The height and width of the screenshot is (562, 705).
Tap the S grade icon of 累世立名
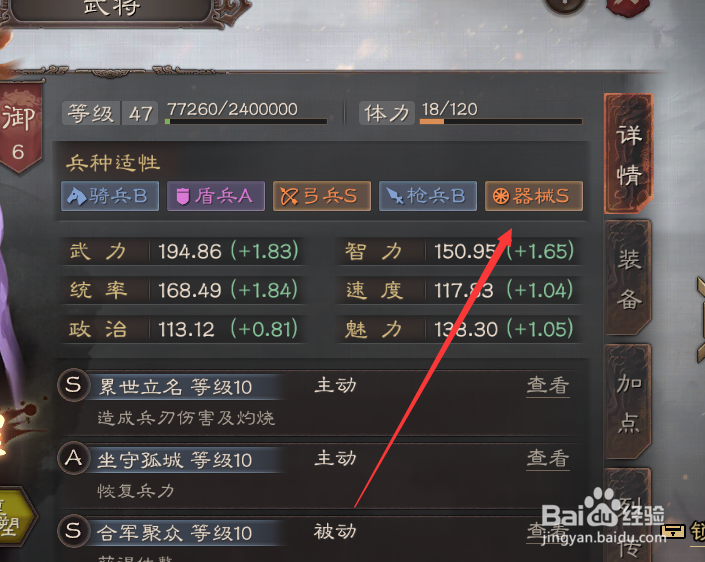(x=73, y=385)
